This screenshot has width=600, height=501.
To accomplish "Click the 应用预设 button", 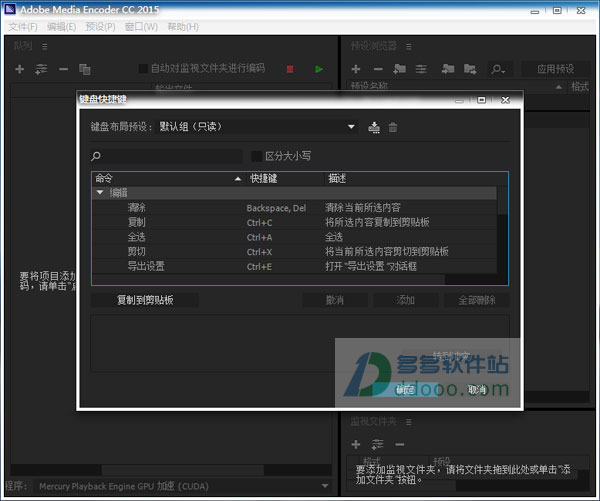I will 555,69.
